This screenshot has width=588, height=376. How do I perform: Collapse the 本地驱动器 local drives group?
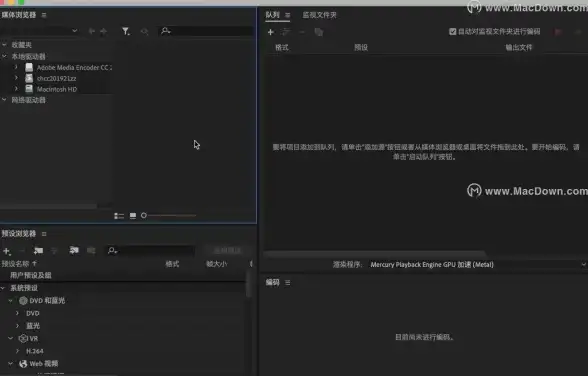[x=4, y=56]
